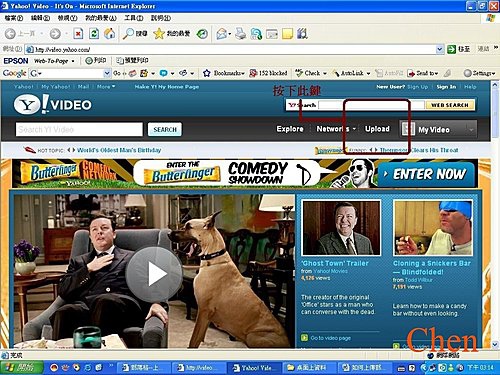
Task: Open Bookmarks dropdown on Google toolbar
Action: pyautogui.click(x=243, y=73)
